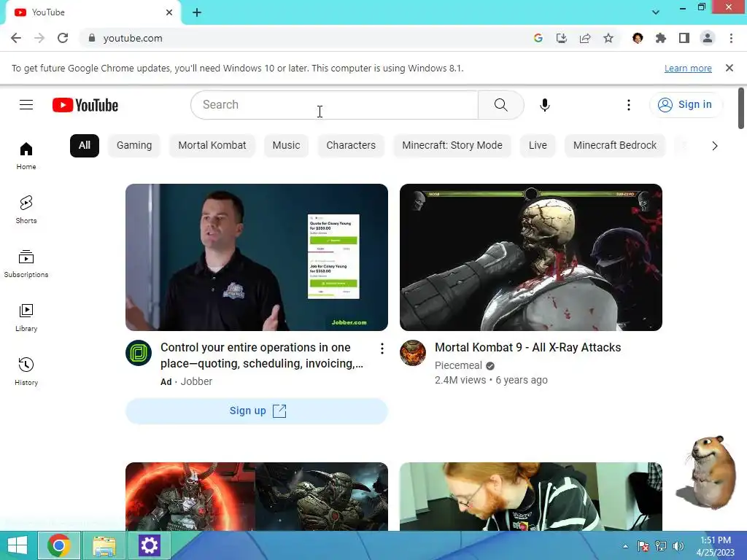The height and width of the screenshot is (560, 747).
Task: Open the Windows Start button
Action: tap(18, 545)
